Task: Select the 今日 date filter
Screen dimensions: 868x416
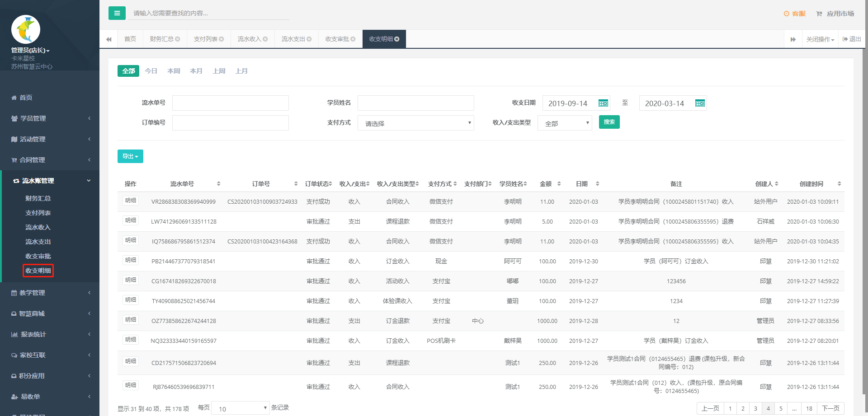Action: click(151, 71)
